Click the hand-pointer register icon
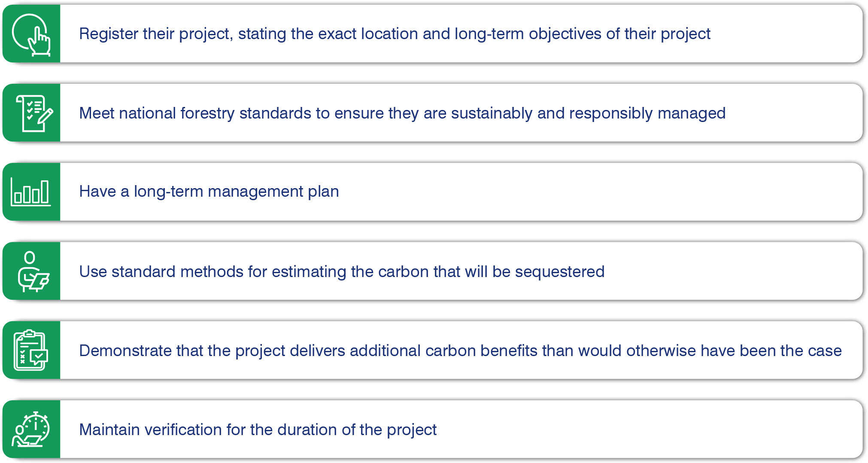Viewport: 868px width, 463px height. pyautogui.click(x=31, y=34)
